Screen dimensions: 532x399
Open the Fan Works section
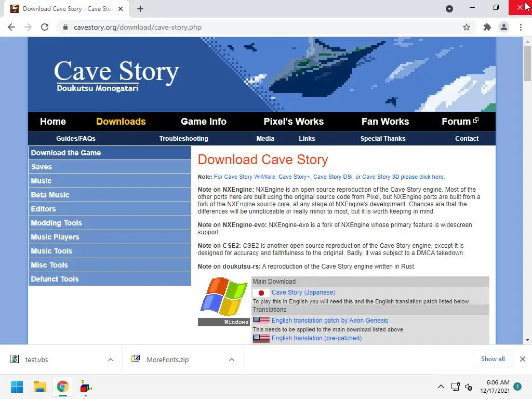[x=385, y=122]
